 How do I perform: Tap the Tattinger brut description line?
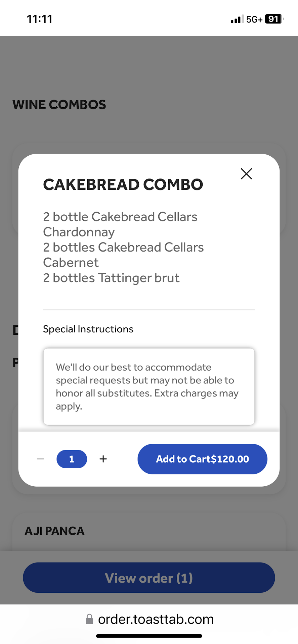coord(111,278)
